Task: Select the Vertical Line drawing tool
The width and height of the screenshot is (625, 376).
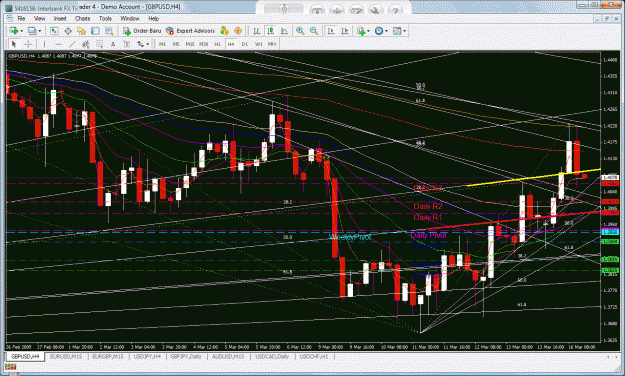Action: click(44, 44)
